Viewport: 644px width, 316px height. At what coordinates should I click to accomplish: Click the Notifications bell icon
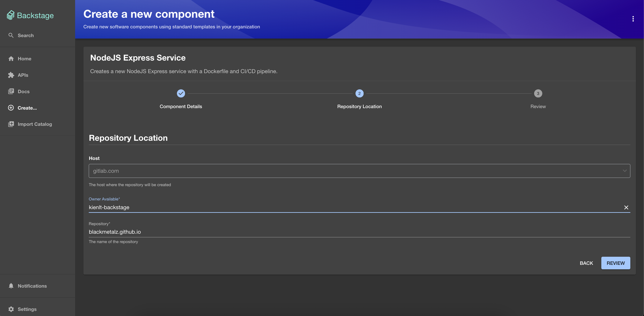(11, 286)
